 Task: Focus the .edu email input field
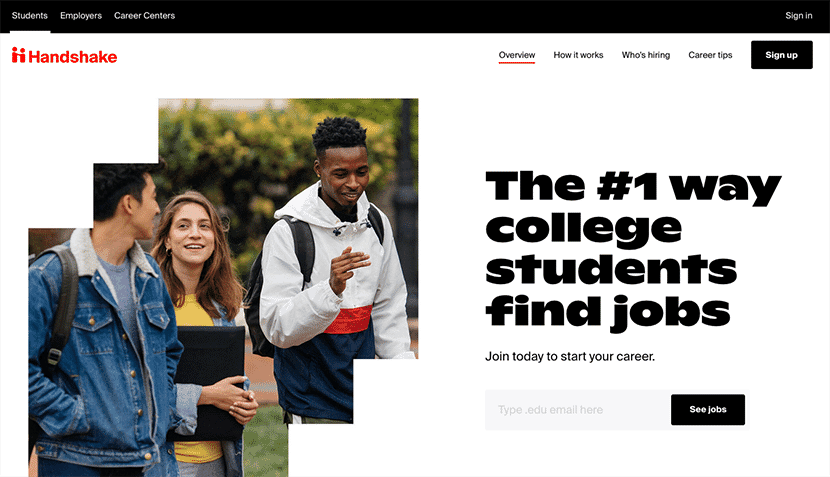578,410
